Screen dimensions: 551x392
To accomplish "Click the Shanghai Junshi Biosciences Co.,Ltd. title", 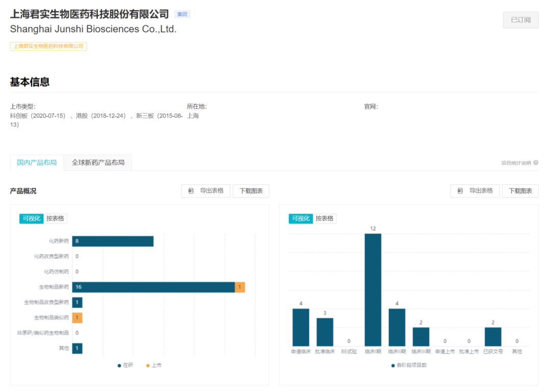I will click(x=93, y=29).
